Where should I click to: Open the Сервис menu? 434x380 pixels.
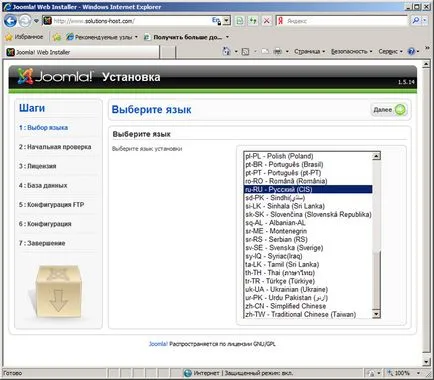390,51
